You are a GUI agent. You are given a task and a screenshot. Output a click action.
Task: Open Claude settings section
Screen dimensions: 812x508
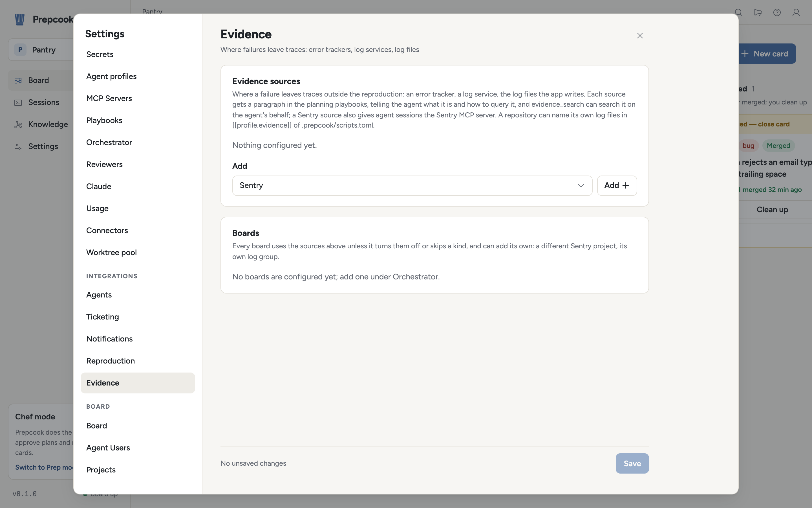pos(138,187)
